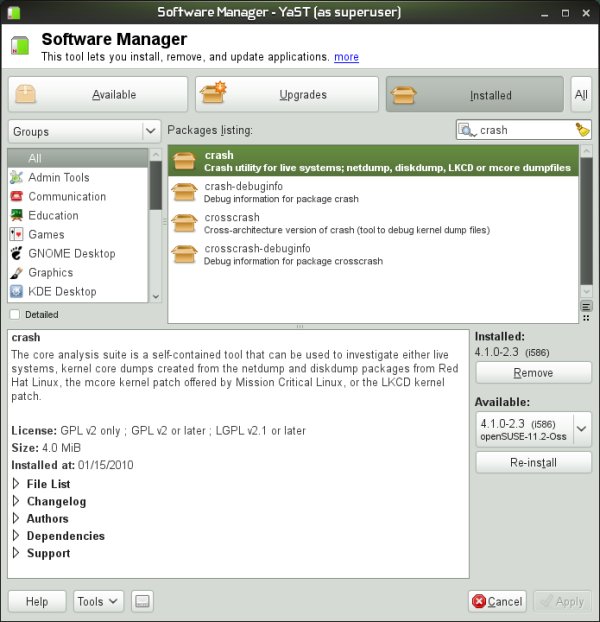Select the crash-debuginfo package row

[x=373, y=192]
